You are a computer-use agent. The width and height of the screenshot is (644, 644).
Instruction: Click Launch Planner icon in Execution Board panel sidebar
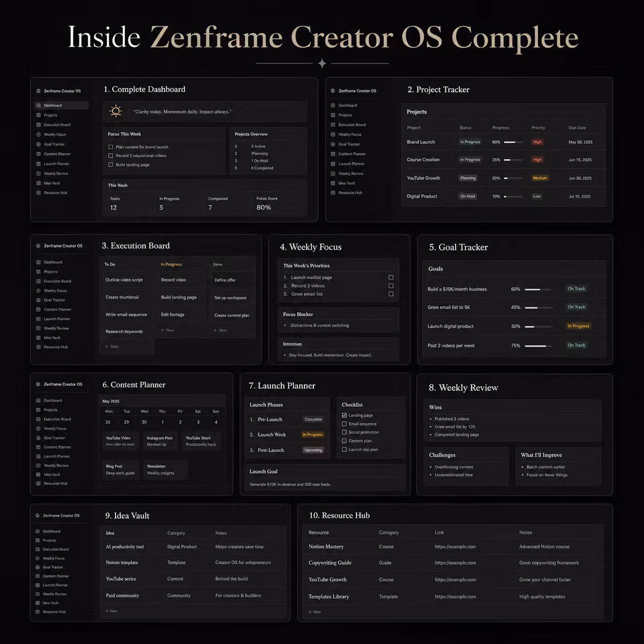(x=39, y=319)
